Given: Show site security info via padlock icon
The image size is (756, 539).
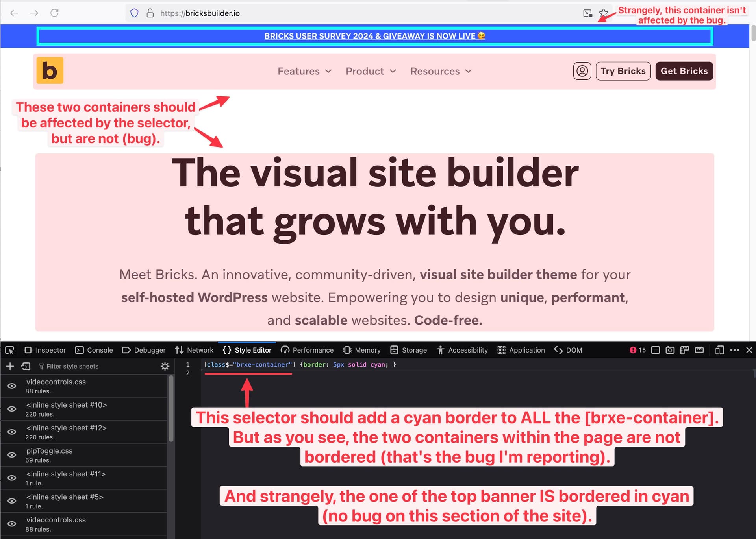Looking at the screenshot, I should point(150,13).
